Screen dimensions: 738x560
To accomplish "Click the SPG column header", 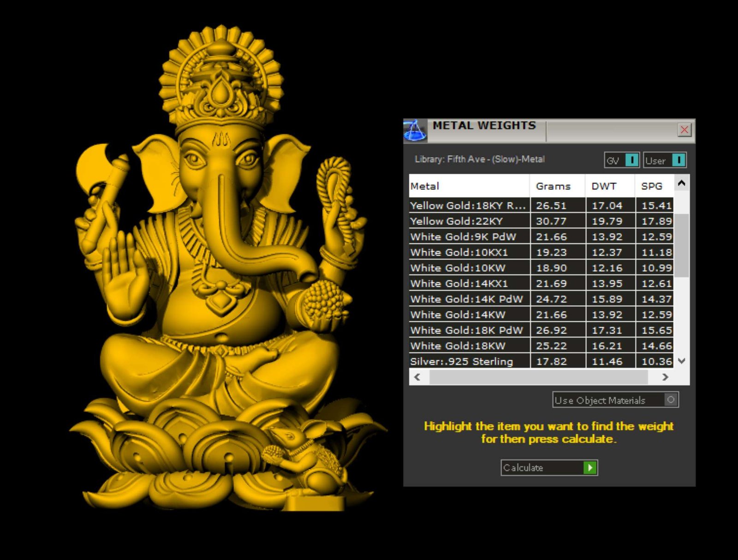I will tap(654, 186).
